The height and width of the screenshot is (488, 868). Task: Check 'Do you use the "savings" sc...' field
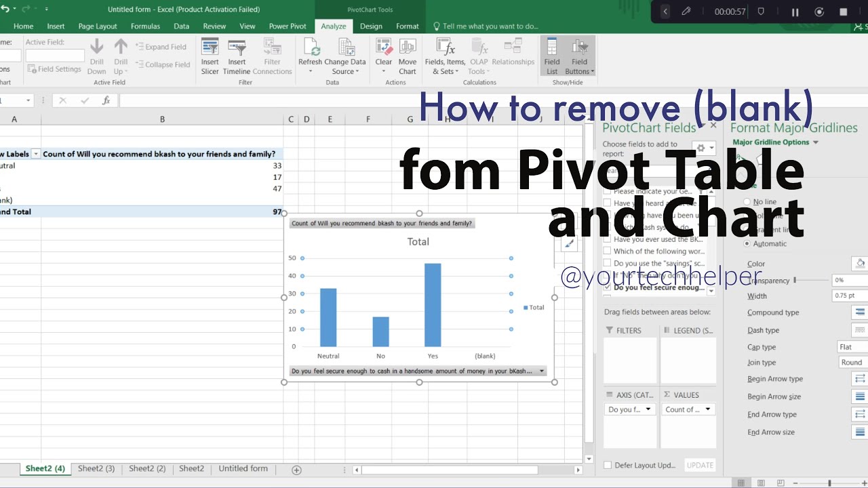pyautogui.click(x=608, y=263)
